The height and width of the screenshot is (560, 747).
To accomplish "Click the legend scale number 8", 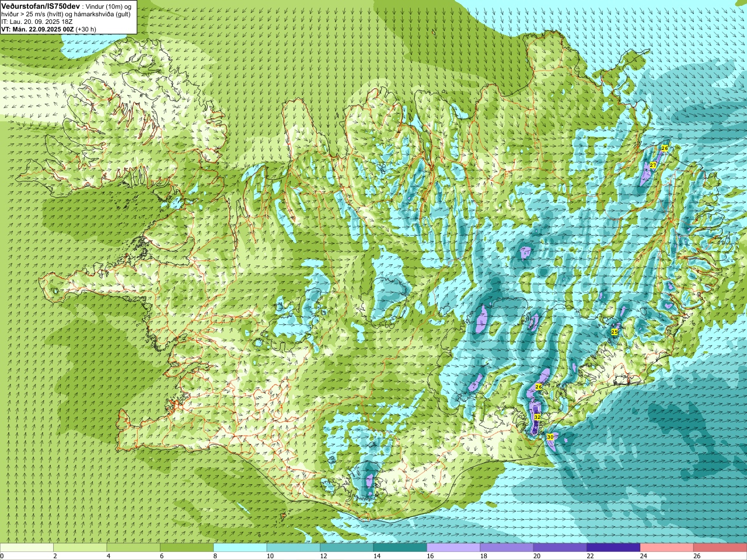I will point(215,556).
